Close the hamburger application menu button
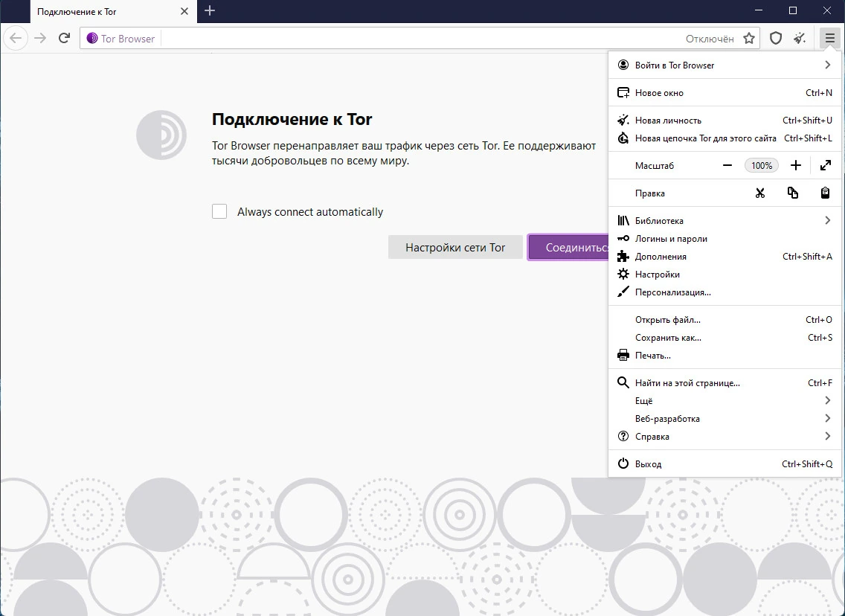 [829, 38]
